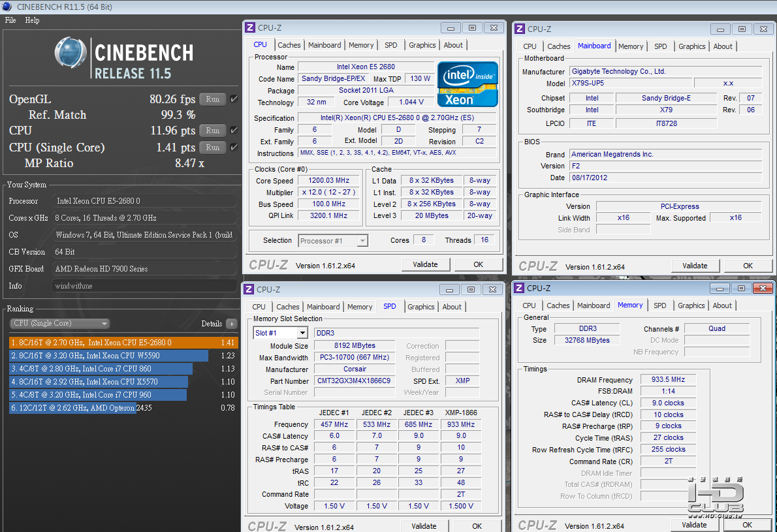Switch to Caches tab in CPU window
The image size is (777, 532).
(x=289, y=45)
